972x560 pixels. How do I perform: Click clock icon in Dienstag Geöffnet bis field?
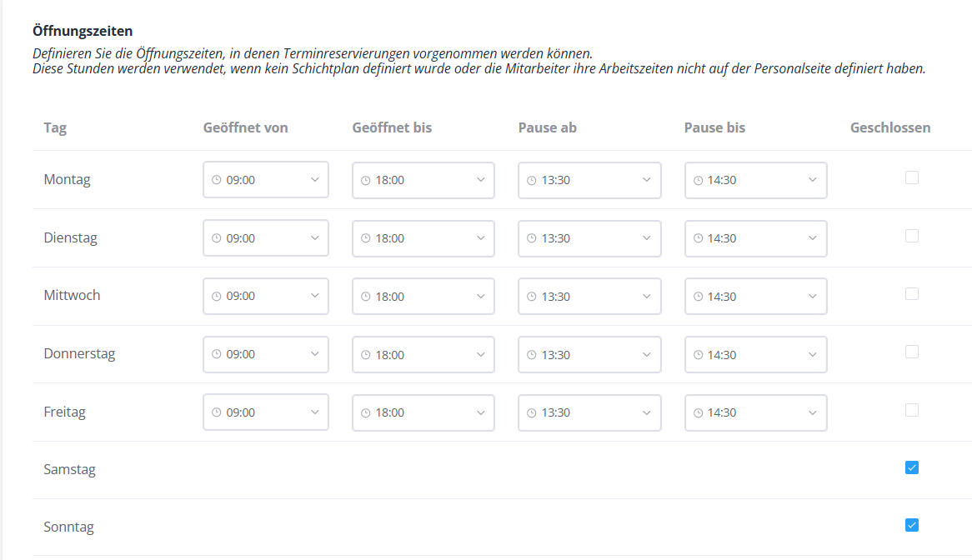click(366, 238)
